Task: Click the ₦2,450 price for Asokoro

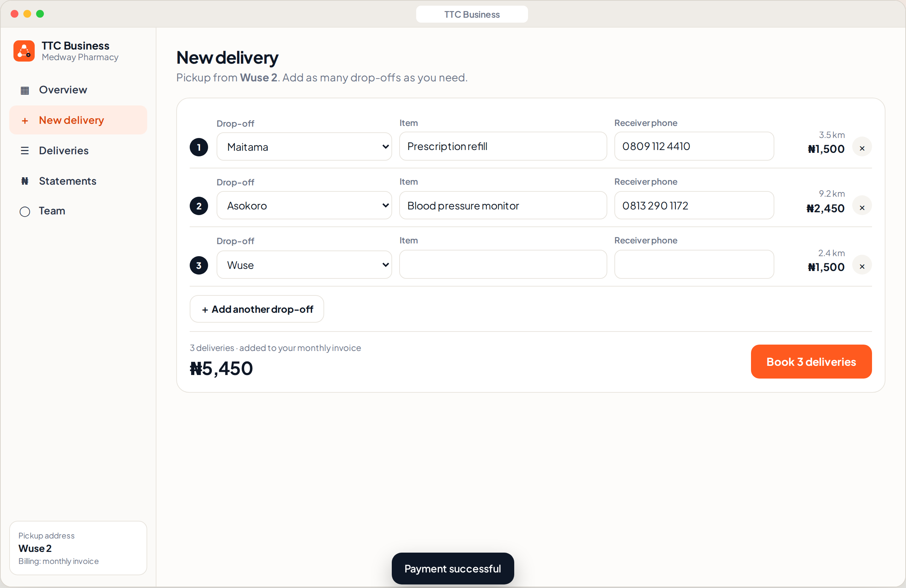Action: pyautogui.click(x=825, y=208)
